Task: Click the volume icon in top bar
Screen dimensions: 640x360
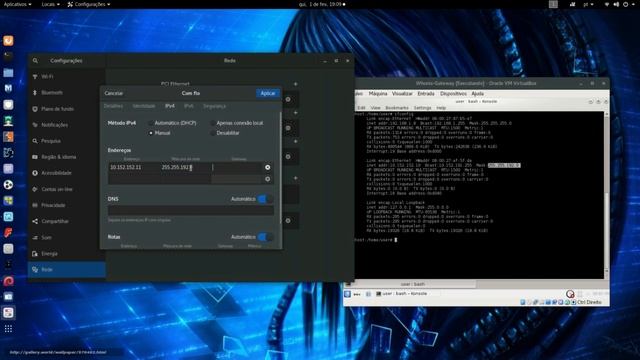Action: 616,4
